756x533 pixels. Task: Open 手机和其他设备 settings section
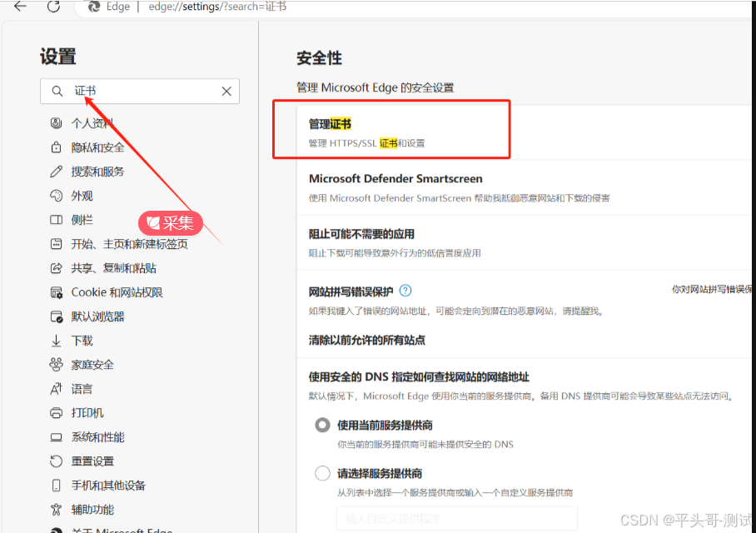pyautogui.click(x=108, y=486)
